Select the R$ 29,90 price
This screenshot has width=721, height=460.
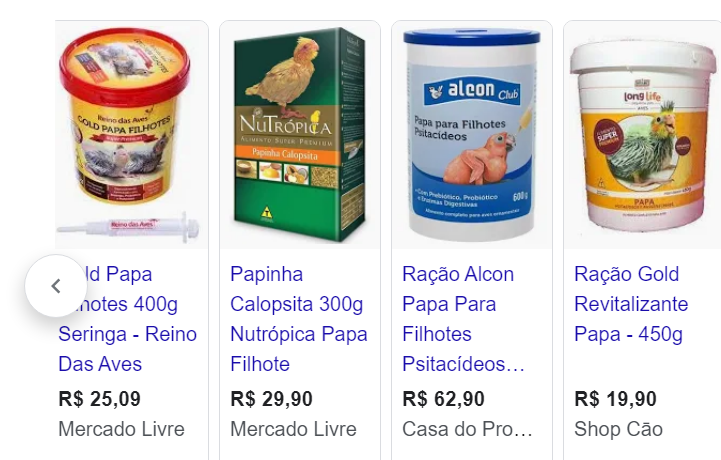point(271,399)
